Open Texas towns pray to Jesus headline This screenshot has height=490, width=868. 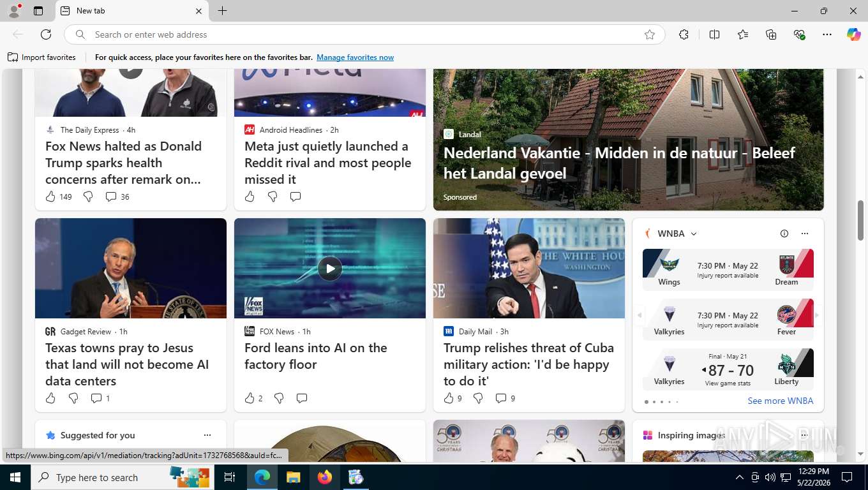[x=127, y=364]
